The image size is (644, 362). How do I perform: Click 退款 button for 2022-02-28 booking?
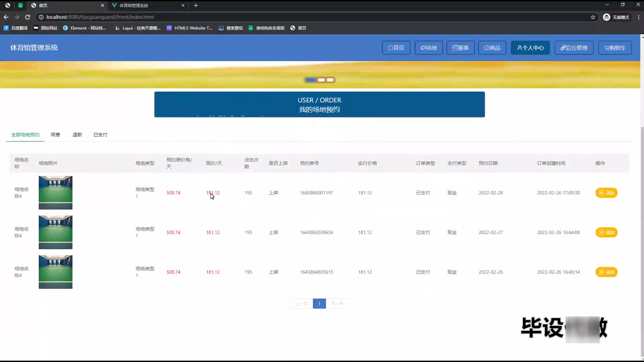pyautogui.click(x=606, y=193)
